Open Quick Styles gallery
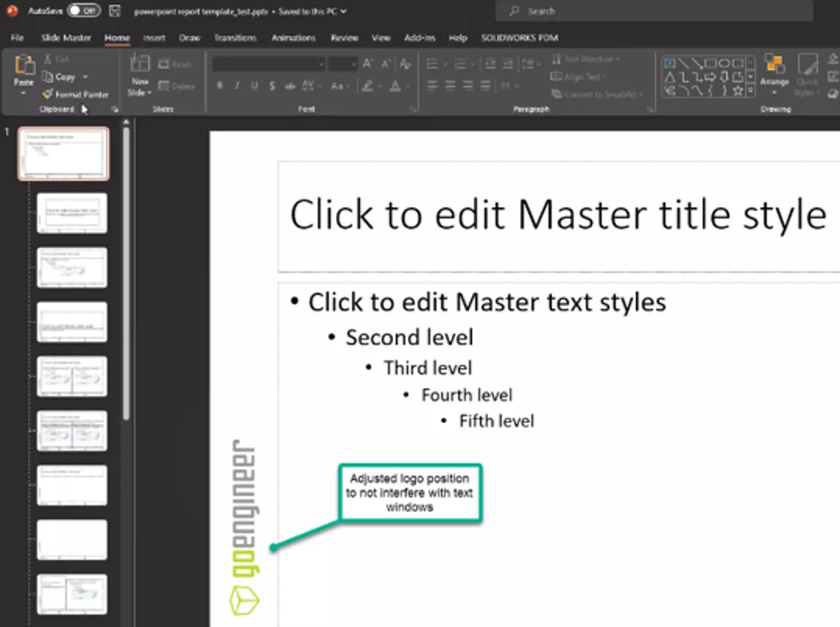840x627 pixels. (807, 74)
